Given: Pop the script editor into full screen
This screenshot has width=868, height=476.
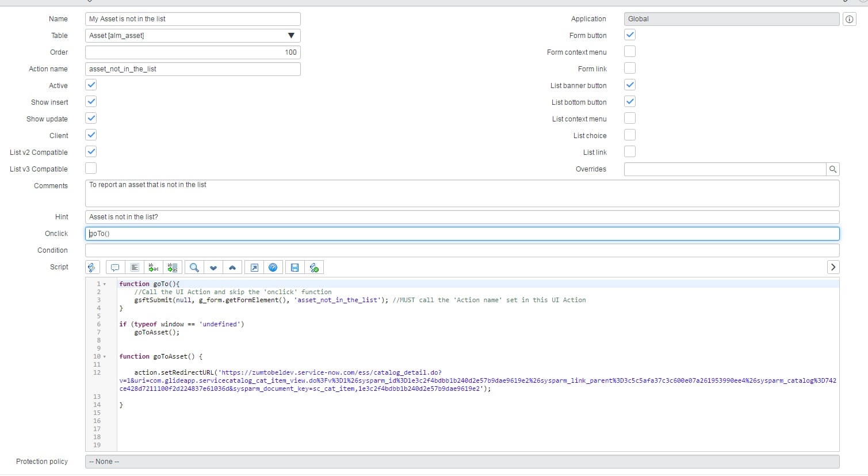Looking at the screenshot, I should 254,267.
